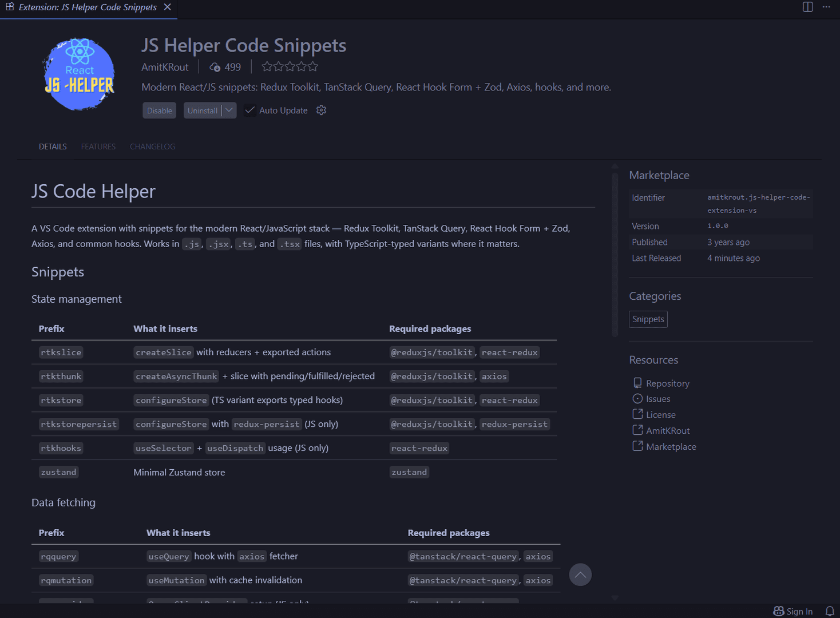
Task: Uninstall the extension
Action: coord(203,110)
